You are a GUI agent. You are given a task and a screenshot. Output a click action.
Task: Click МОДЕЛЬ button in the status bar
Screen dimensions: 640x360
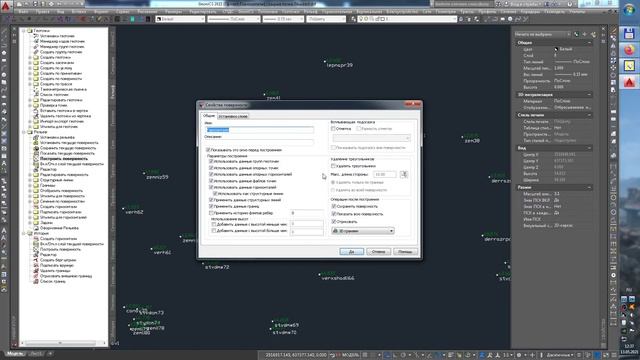pyautogui.click(x=350, y=355)
